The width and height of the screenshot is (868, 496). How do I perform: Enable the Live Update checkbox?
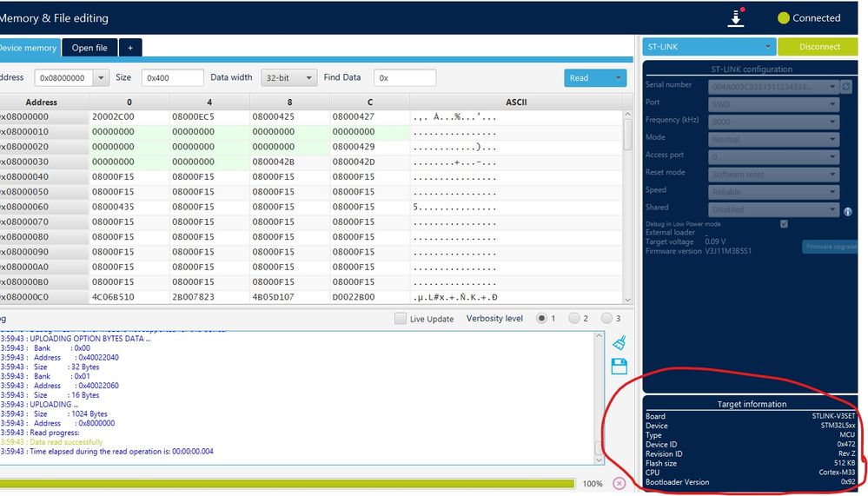point(401,318)
